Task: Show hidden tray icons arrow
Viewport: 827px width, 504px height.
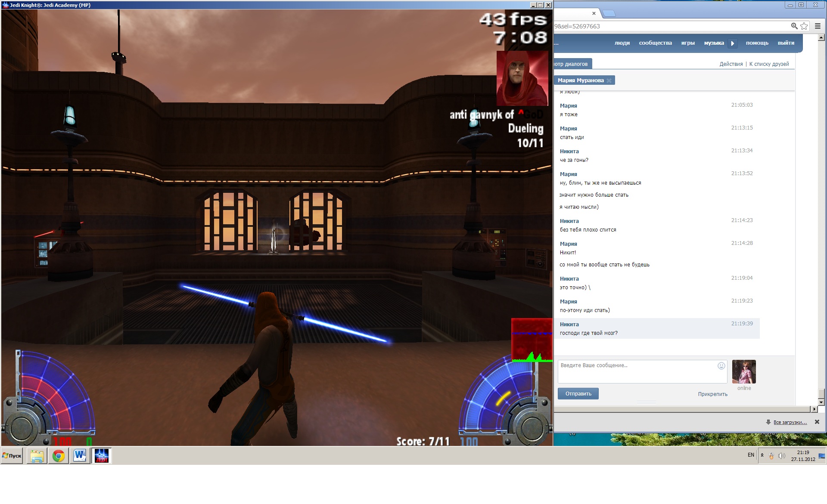Action: pyautogui.click(x=762, y=455)
